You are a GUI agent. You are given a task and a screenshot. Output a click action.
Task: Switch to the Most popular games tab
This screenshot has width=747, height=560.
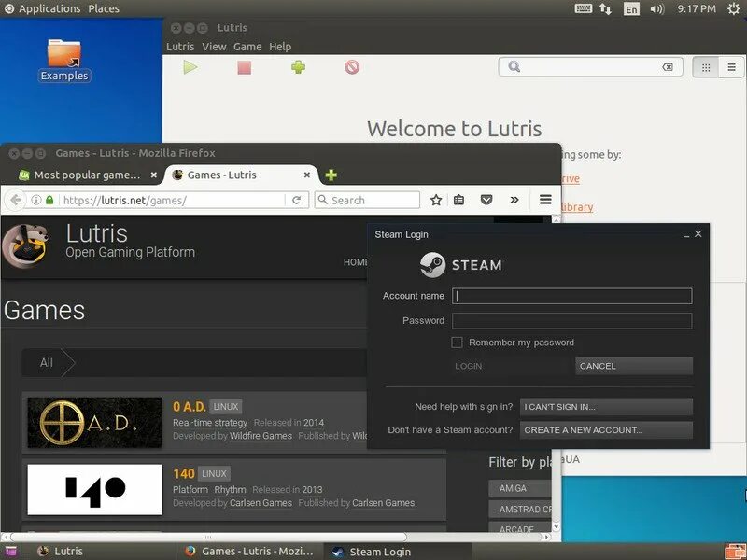pos(82,174)
